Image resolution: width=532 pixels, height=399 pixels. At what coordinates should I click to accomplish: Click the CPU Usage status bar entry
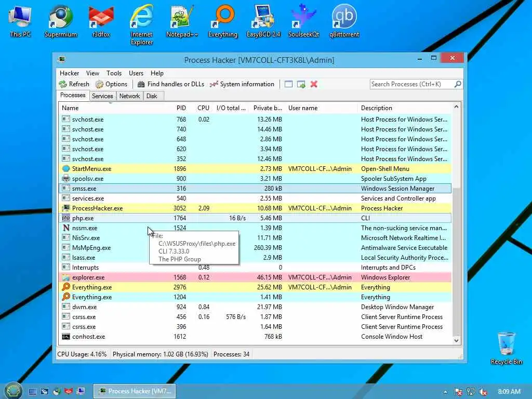(x=82, y=354)
